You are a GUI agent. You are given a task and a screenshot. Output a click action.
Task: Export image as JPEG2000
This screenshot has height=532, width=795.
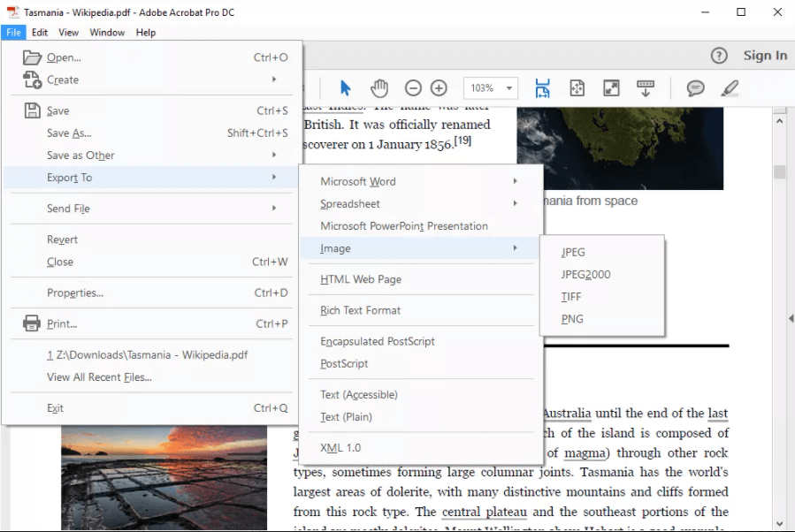[x=602, y=274]
